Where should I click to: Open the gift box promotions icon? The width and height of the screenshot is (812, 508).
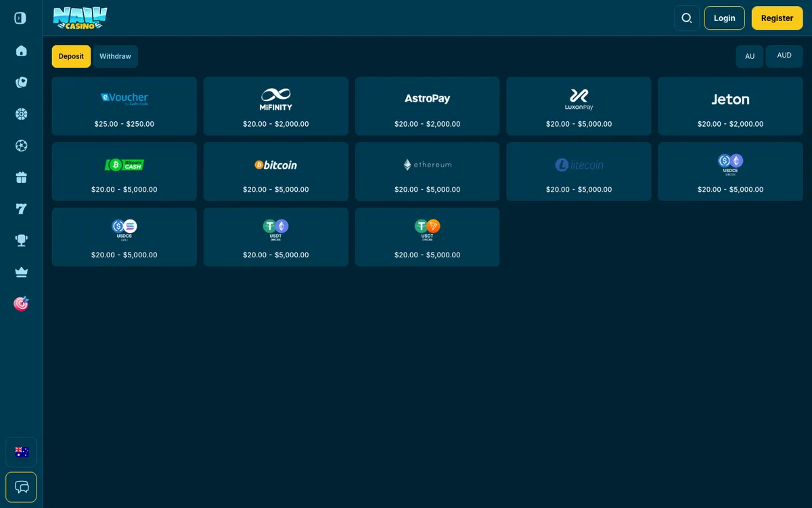pos(21,177)
